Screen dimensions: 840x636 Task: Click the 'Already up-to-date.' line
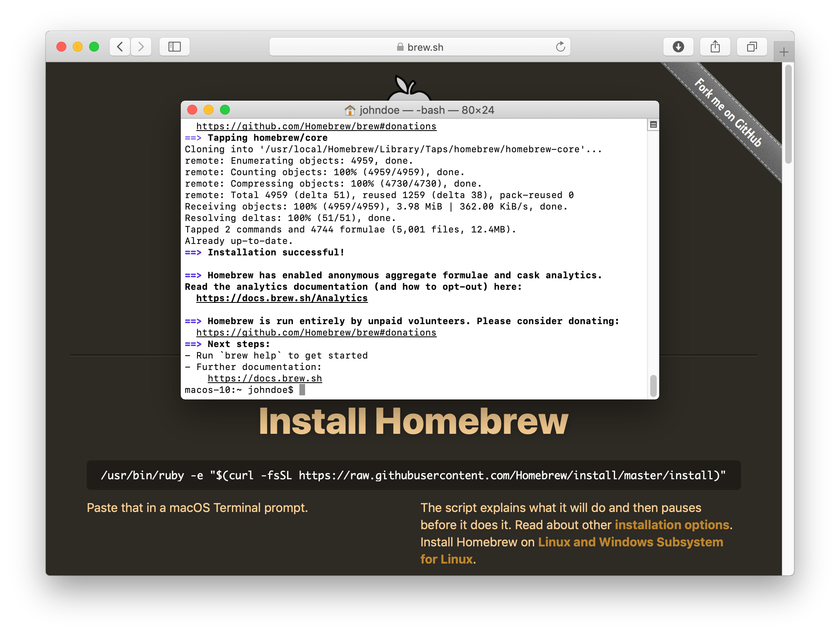[239, 241]
